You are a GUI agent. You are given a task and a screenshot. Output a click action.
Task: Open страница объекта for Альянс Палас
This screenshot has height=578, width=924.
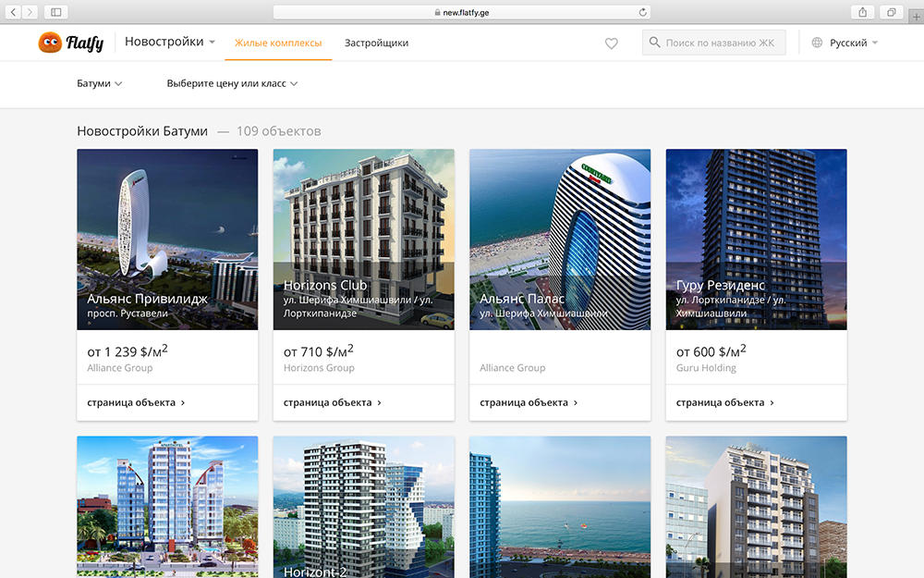coord(529,402)
